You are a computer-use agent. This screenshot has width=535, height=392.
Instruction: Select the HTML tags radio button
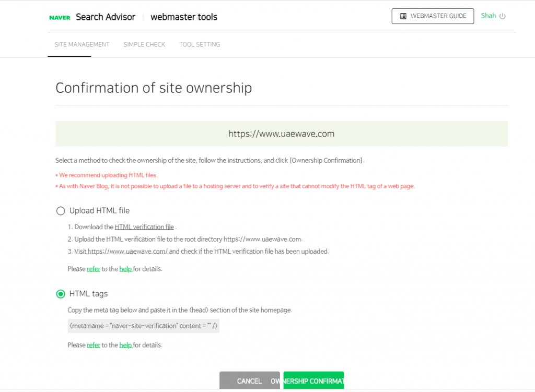click(x=61, y=294)
